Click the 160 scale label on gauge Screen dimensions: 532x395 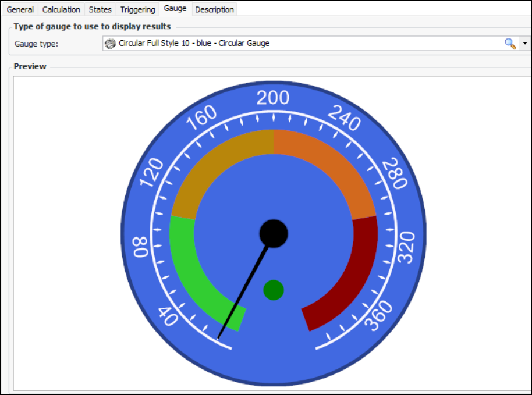point(201,118)
